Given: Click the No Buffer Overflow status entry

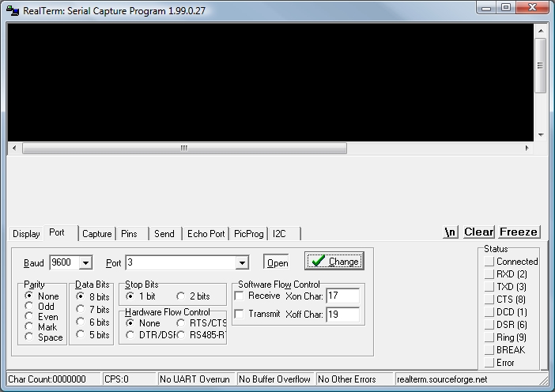Looking at the screenshot, I should point(275,379).
